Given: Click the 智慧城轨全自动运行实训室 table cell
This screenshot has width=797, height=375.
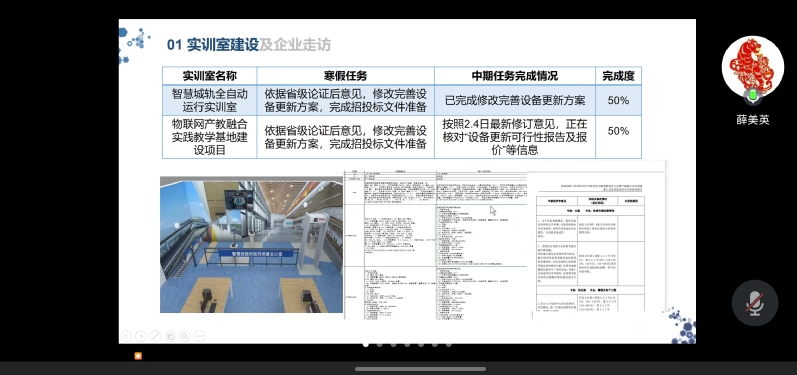Looking at the screenshot, I should [209, 100].
